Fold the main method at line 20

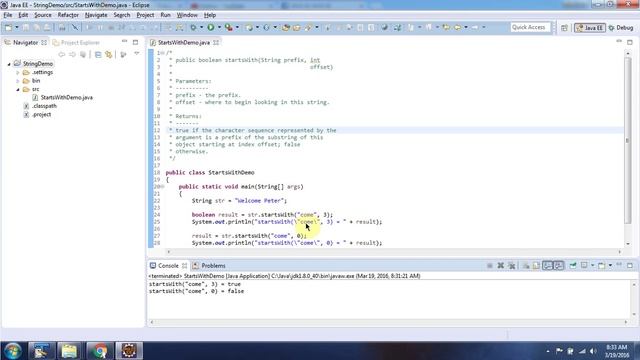coord(163,187)
